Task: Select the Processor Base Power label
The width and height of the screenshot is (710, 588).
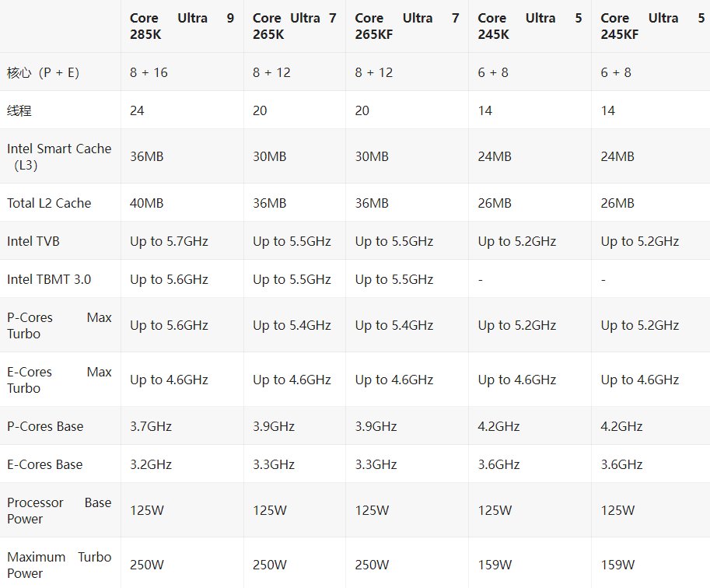Action: [59, 510]
